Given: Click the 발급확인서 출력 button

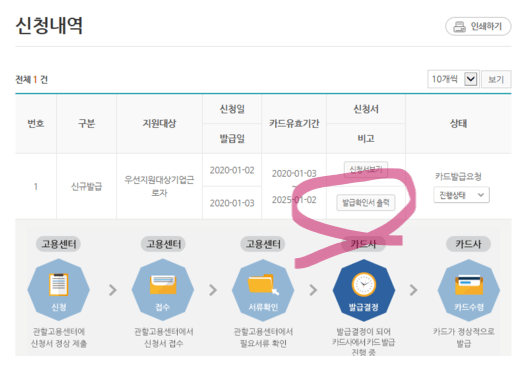Looking at the screenshot, I should pos(366,203).
